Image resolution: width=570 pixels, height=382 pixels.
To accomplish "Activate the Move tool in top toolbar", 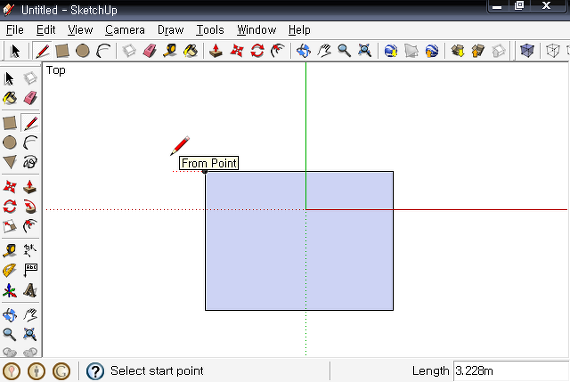I will (237, 51).
